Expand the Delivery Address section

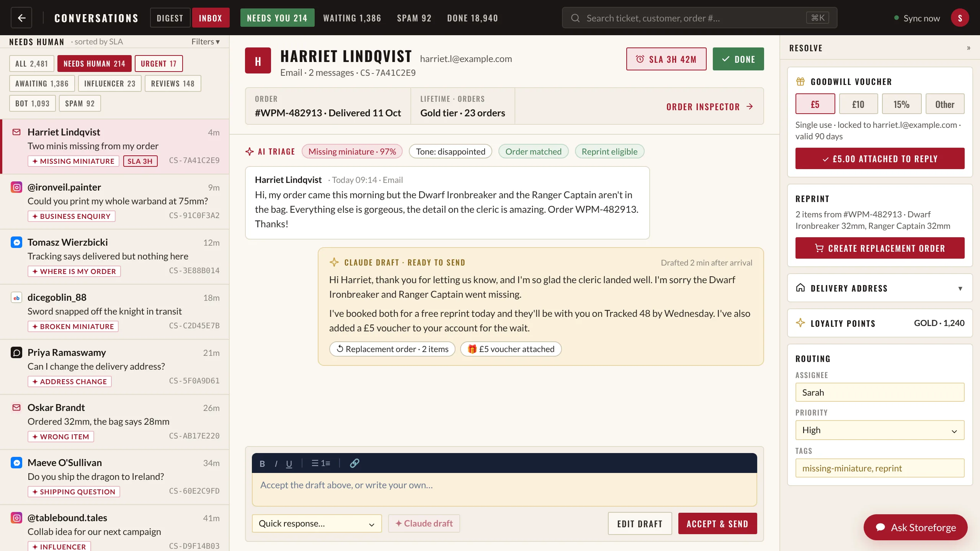pos(880,288)
